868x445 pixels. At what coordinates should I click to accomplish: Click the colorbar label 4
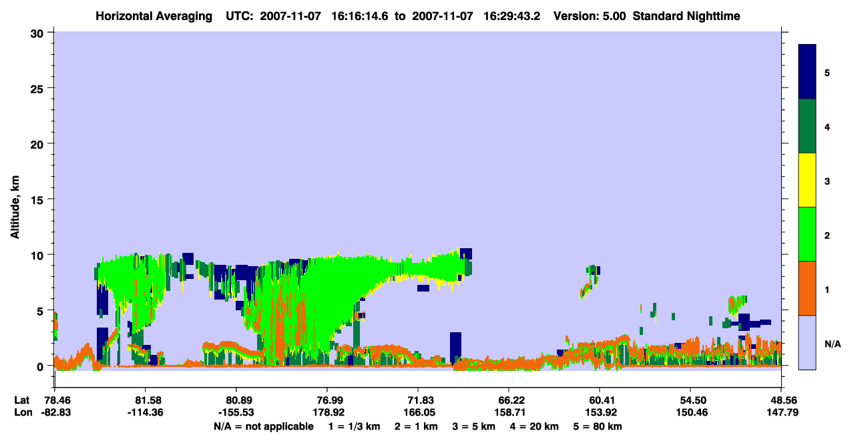[827, 127]
